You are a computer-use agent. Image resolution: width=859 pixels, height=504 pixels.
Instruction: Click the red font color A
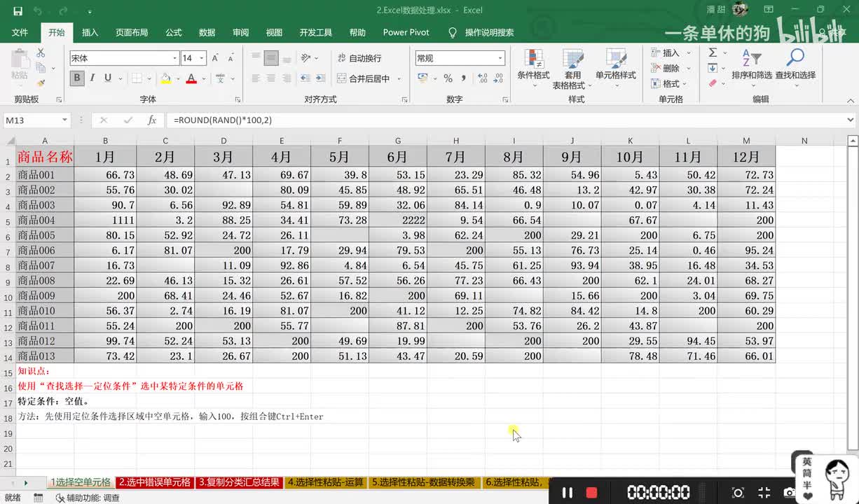tap(191, 78)
